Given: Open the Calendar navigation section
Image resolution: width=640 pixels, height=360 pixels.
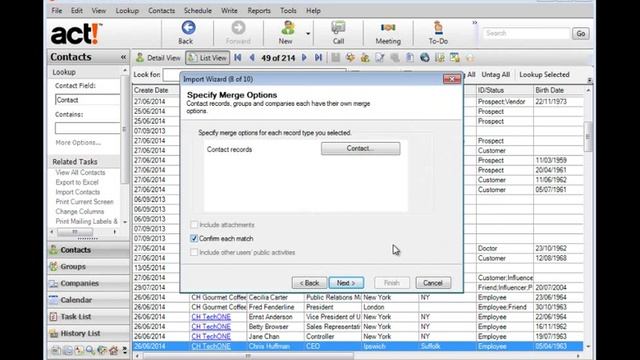Looking at the screenshot, I should pos(88,300).
